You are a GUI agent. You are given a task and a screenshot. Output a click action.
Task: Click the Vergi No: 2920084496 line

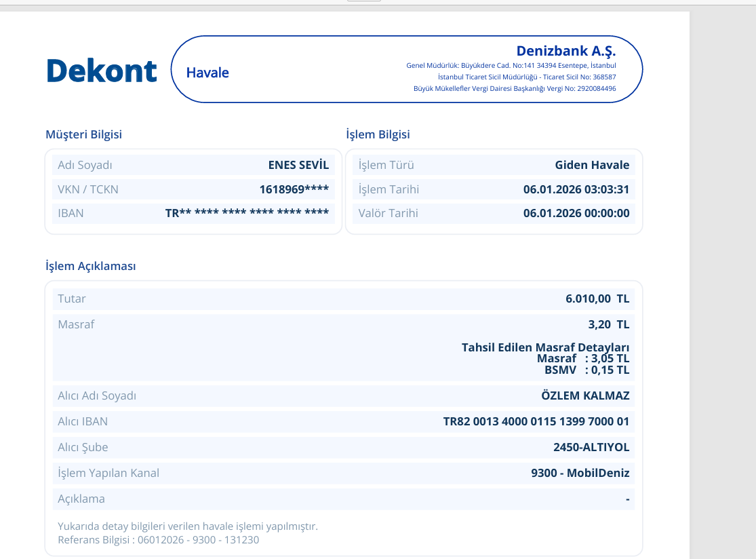pos(515,89)
